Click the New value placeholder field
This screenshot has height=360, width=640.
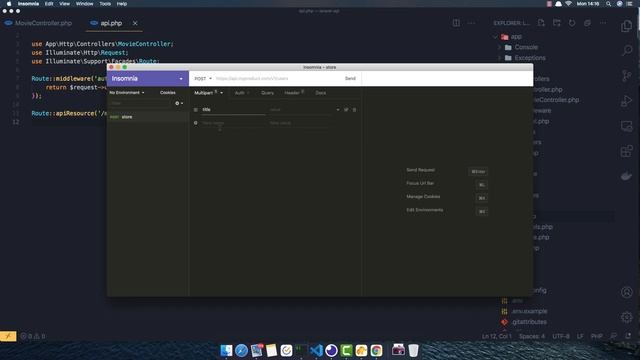tap(299, 123)
